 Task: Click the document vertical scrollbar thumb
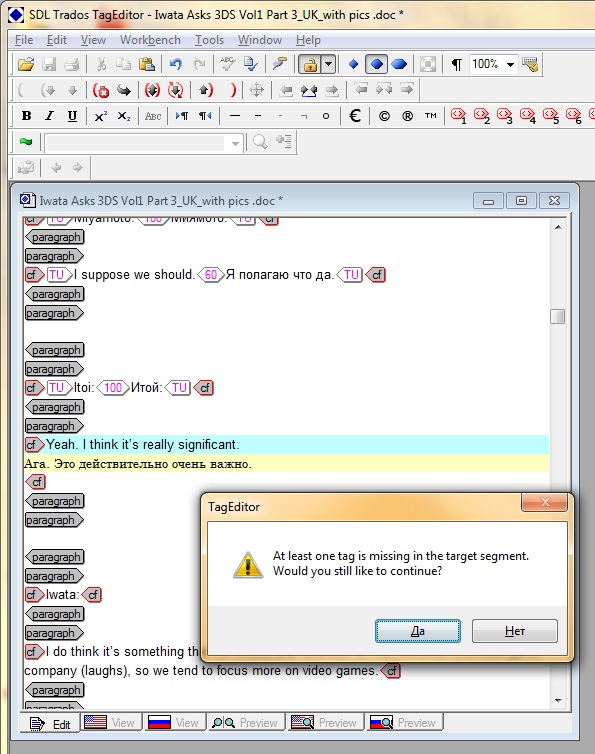pyautogui.click(x=557, y=316)
